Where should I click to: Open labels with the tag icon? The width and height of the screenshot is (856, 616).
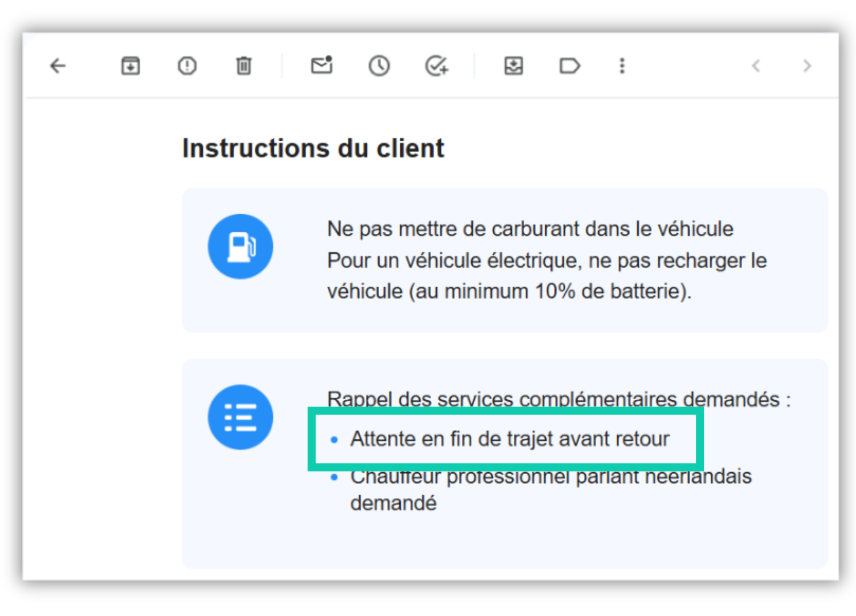(569, 66)
